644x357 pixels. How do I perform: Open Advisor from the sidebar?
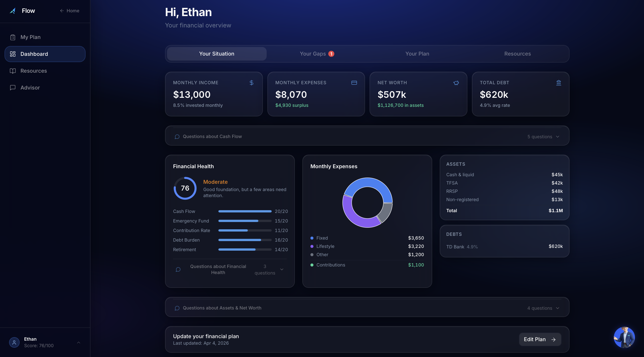click(x=30, y=88)
